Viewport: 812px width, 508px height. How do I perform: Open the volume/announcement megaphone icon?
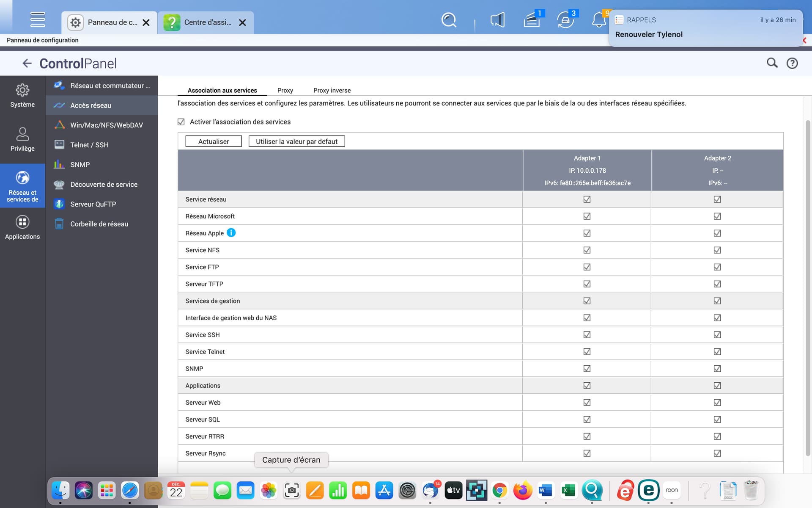(497, 20)
